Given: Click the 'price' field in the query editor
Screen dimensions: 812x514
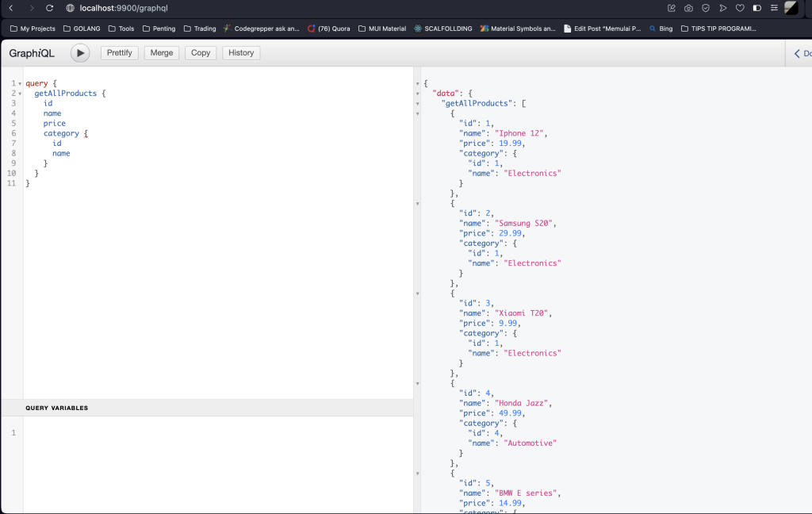Looking at the screenshot, I should point(55,123).
